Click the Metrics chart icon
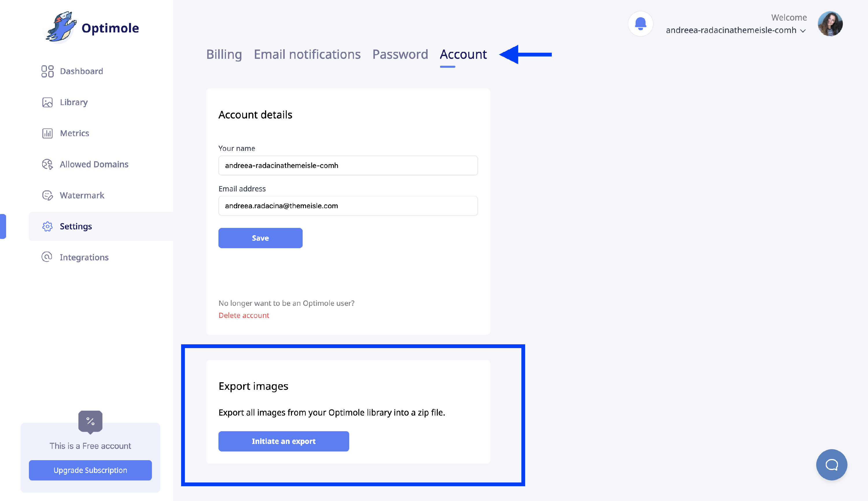The image size is (868, 501). click(47, 133)
